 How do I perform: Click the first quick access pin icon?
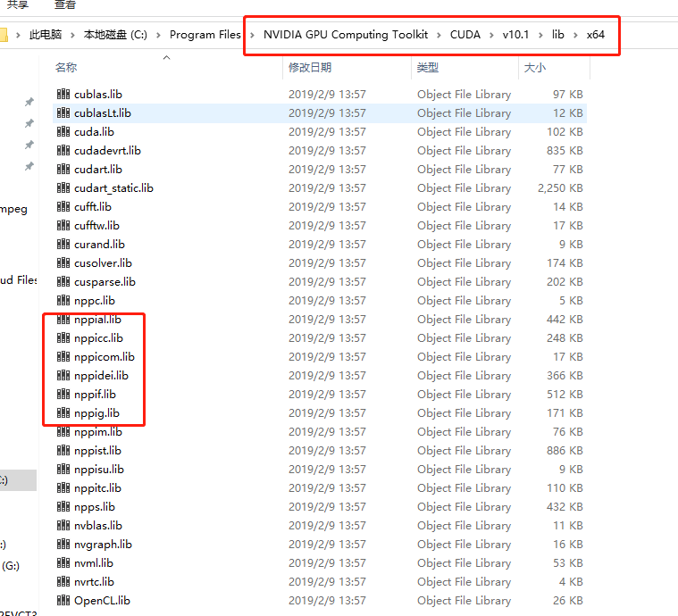point(29,103)
